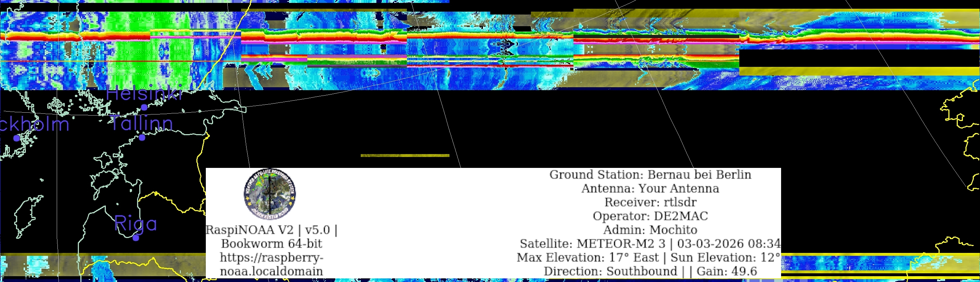Click the Tallinn city marker dot

142,138
